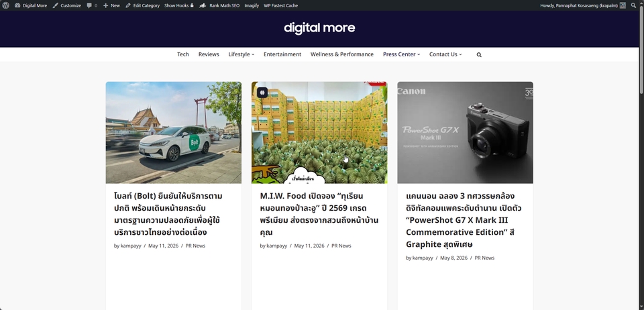This screenshot has height=310, width=644.
Task: Open the Bolt car article thumbnail
Action: [174, 132]
